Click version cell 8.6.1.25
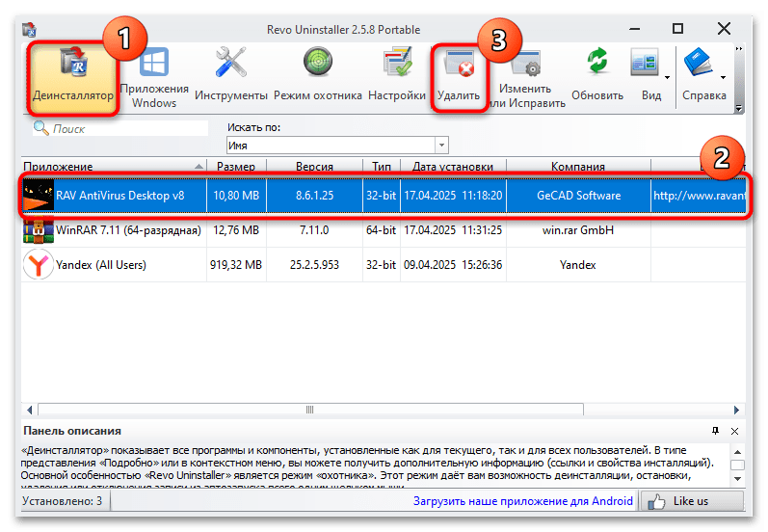768x532 pixels. [314, 195]
